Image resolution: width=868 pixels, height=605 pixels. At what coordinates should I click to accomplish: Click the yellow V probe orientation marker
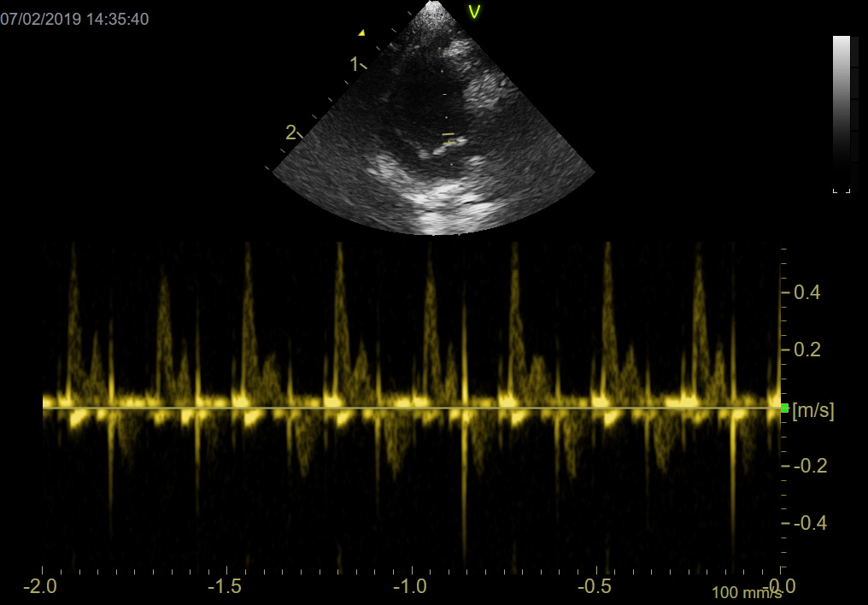click(474, 12)
